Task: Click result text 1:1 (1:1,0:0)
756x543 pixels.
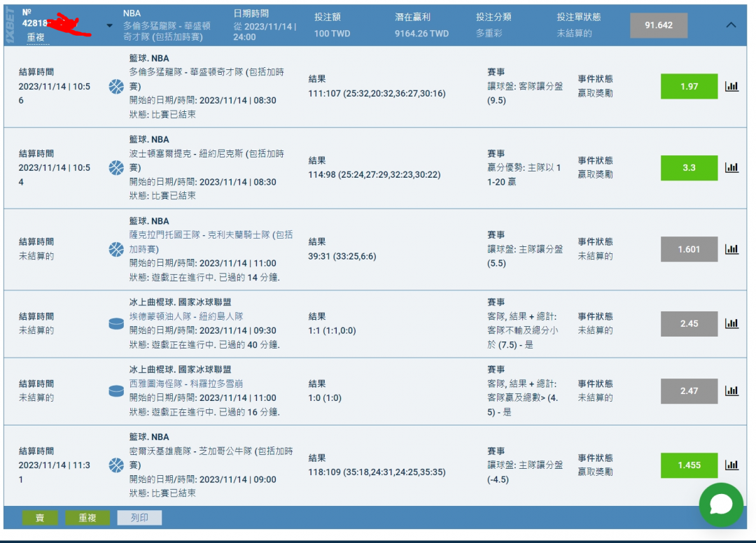Action: (332, 330)
